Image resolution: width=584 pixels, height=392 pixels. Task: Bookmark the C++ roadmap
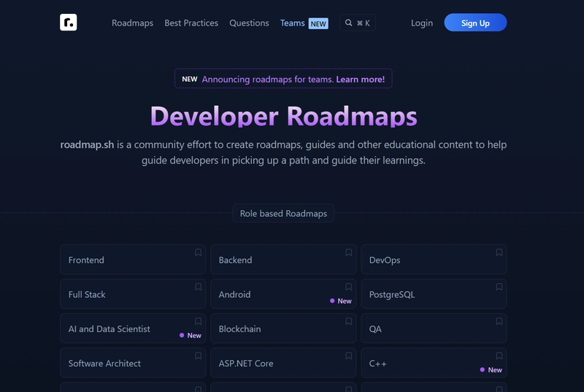[x=499, y=356]
